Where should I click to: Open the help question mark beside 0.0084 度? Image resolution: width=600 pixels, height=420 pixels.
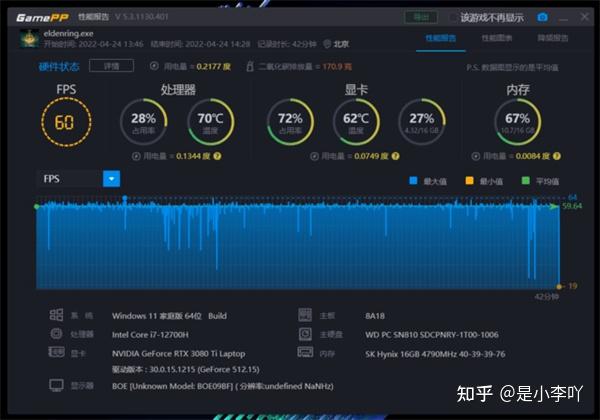coord(557,156)
